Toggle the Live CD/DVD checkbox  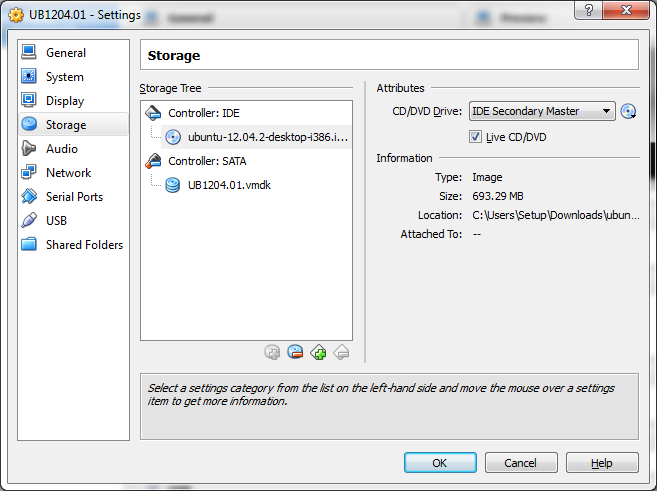click(476, 137)
